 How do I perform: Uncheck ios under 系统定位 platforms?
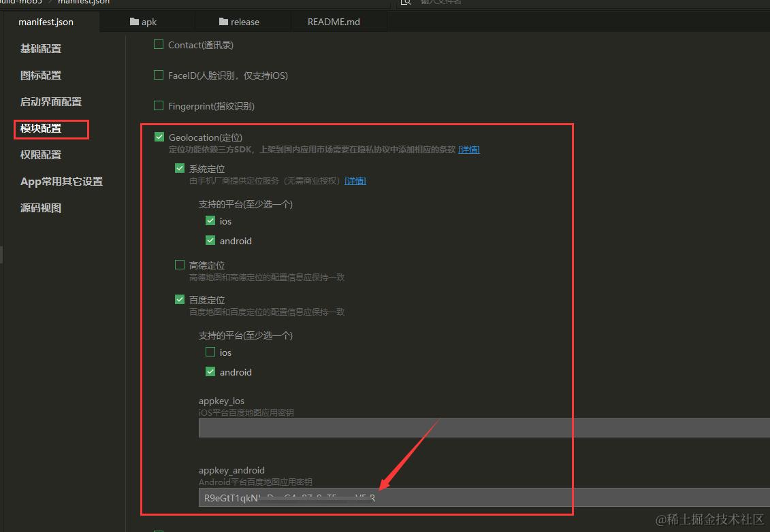click(x=210, y=221)
